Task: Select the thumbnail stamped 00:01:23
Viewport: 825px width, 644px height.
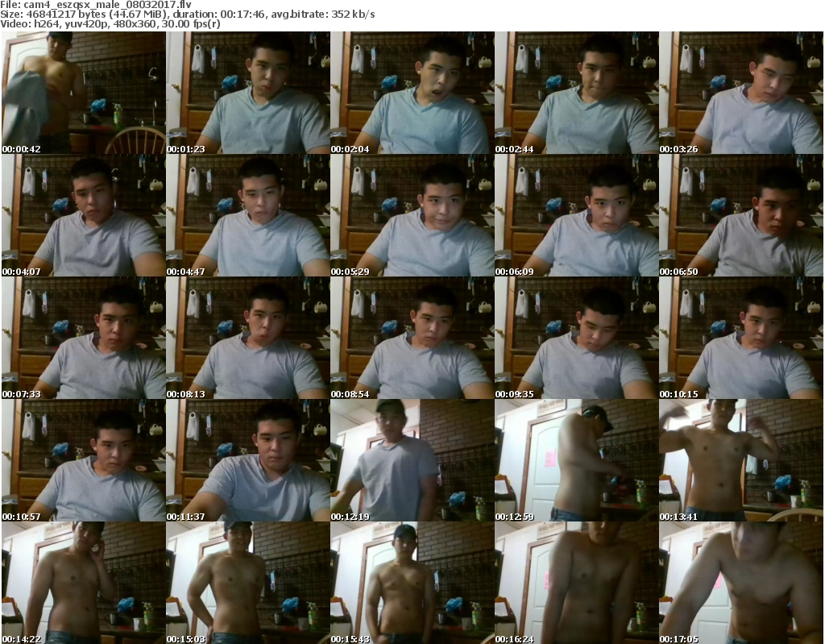Action: (248, 93)
